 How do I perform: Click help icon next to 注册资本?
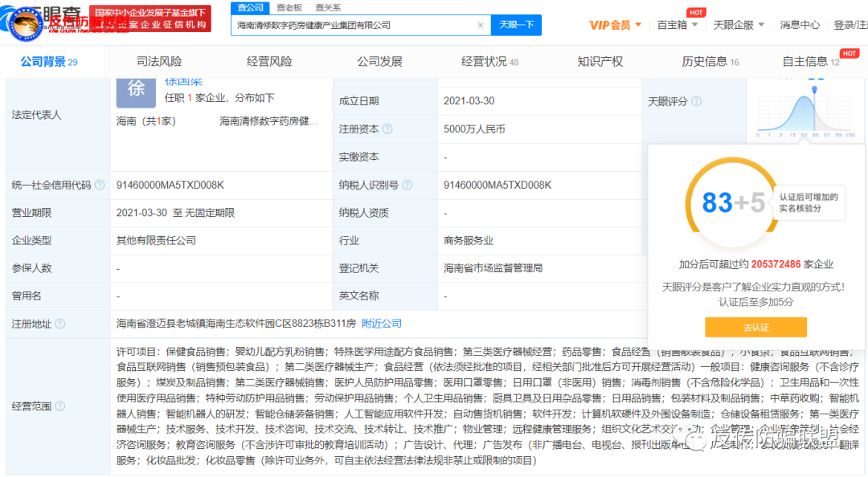pyautogui.click(x=387, y=129)
